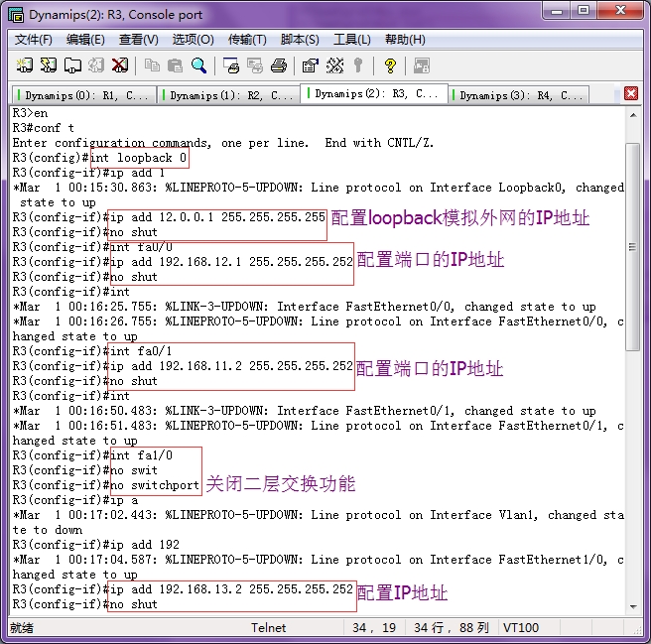The image size is (651, 644).
Task: Open Help via yellow question mark
Action: pyautogui.click(x=390, y=65)
